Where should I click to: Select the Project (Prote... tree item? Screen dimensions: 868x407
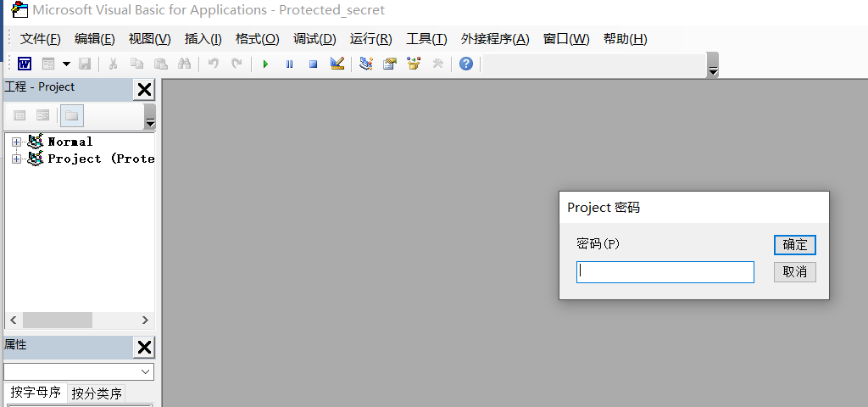[101, 159]
